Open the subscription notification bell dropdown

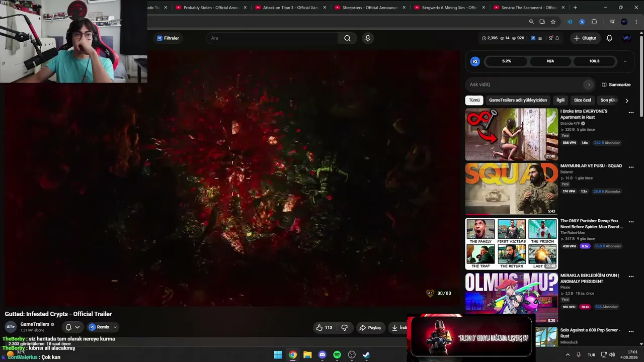tap(72, 327)
